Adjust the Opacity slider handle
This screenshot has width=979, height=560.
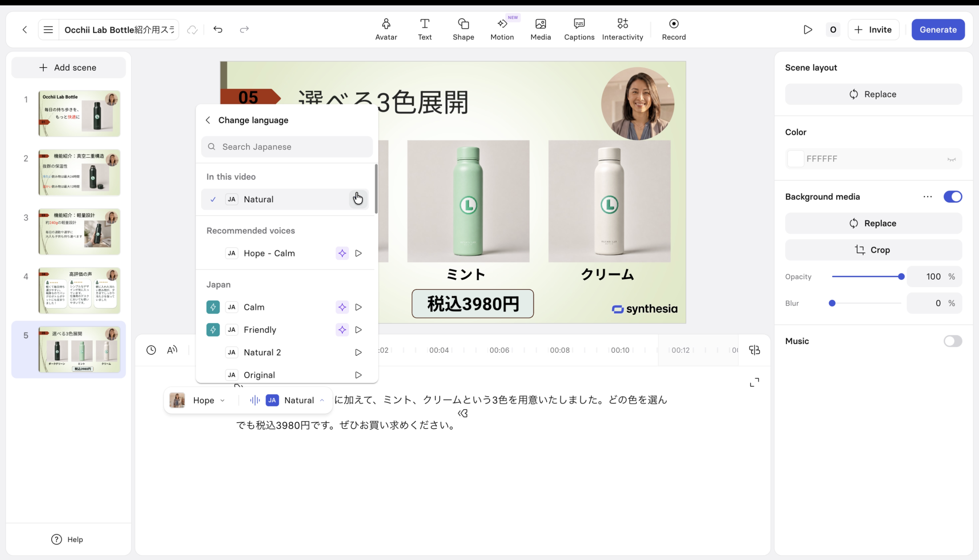pyautogui.click(x=901, y=277)
